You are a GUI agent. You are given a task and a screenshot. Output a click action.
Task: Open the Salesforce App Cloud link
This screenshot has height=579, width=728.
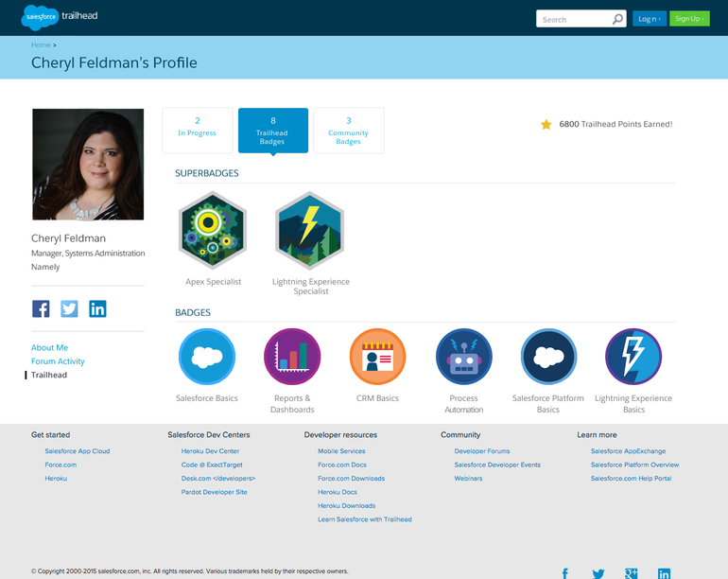click(78, 451)
